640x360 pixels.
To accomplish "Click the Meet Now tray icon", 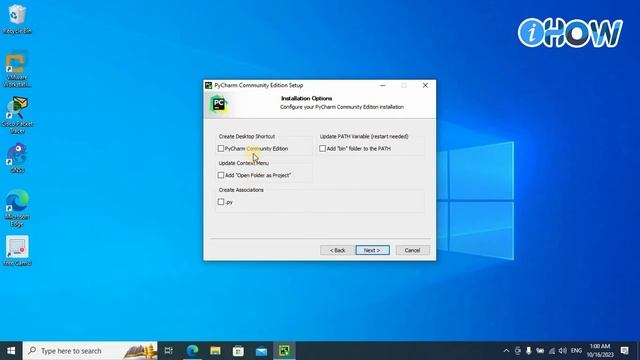I will point(518,351).
